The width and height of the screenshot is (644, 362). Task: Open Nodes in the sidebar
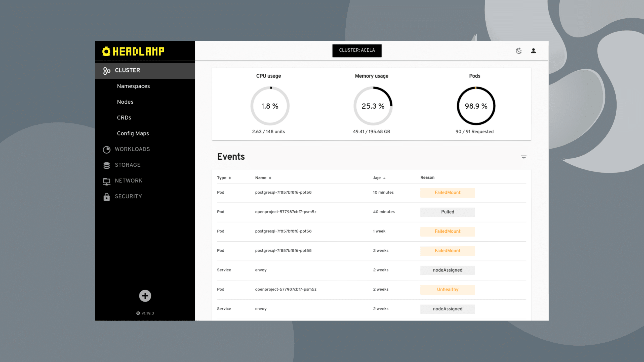click(x=125, y=102)
